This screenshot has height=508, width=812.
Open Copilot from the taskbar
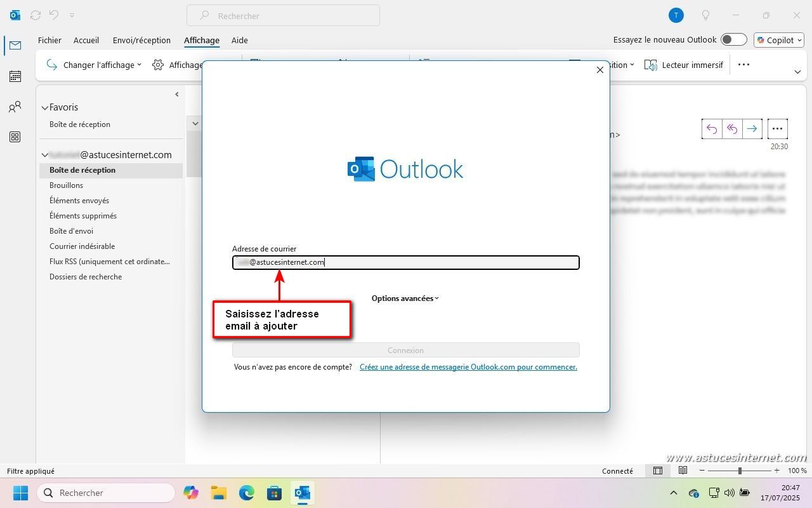(x=190, y=493)
